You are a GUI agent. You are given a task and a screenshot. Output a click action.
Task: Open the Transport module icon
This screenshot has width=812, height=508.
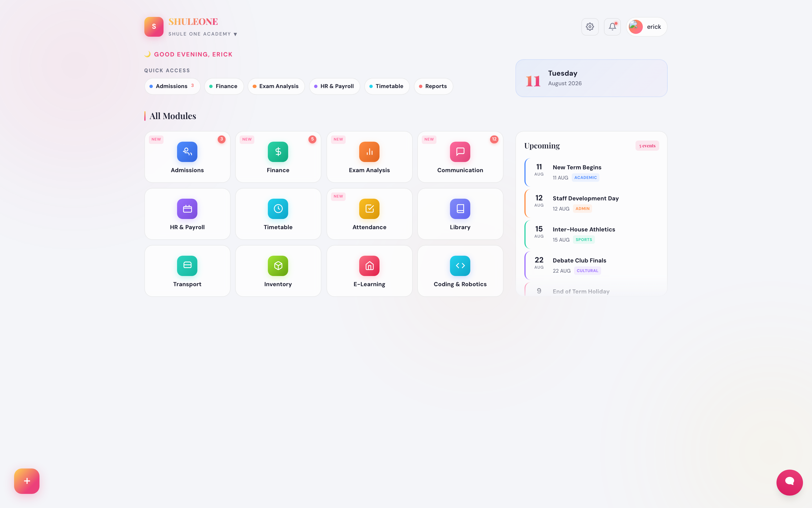187,266
